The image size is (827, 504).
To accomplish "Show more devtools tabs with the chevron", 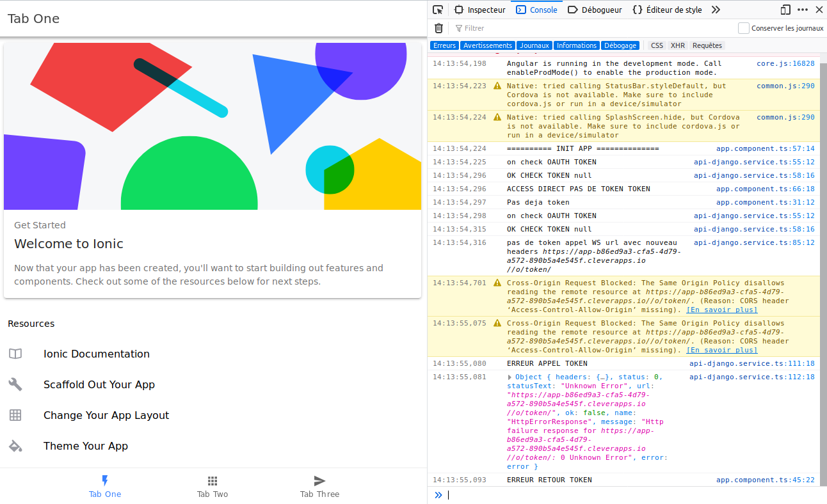I will point(716,10).
